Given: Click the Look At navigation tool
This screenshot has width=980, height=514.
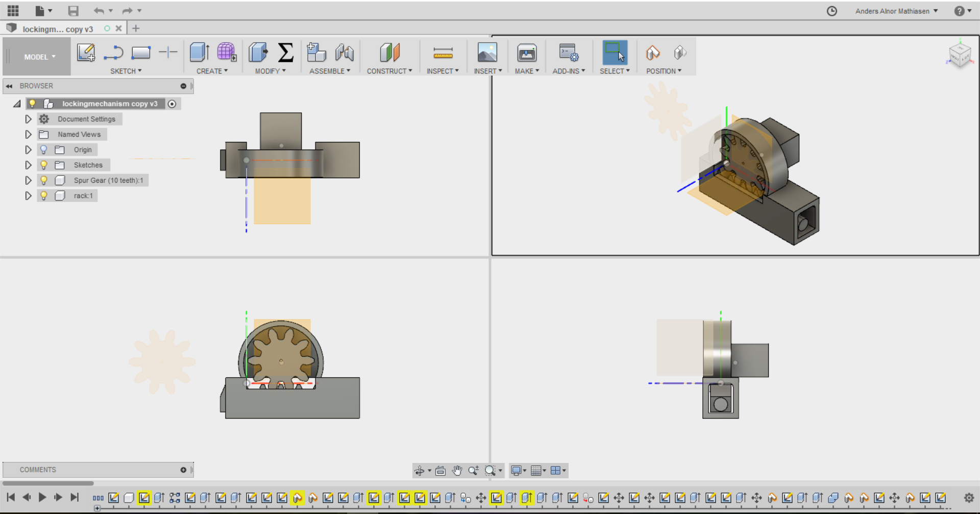Looking at the screenshot, I should [440, 471].
